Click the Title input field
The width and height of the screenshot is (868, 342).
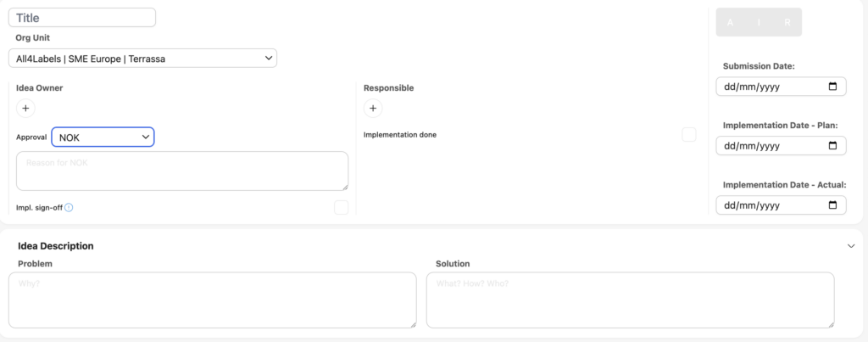[x=82, y=17]
